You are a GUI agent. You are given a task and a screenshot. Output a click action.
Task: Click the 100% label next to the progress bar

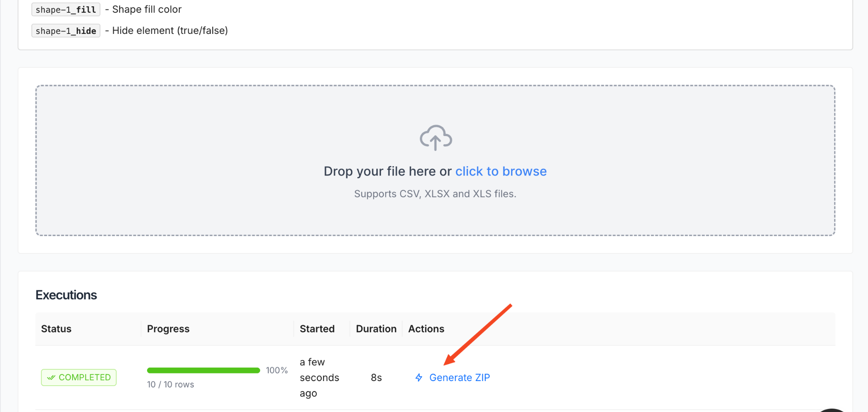(x=276, y=370)
